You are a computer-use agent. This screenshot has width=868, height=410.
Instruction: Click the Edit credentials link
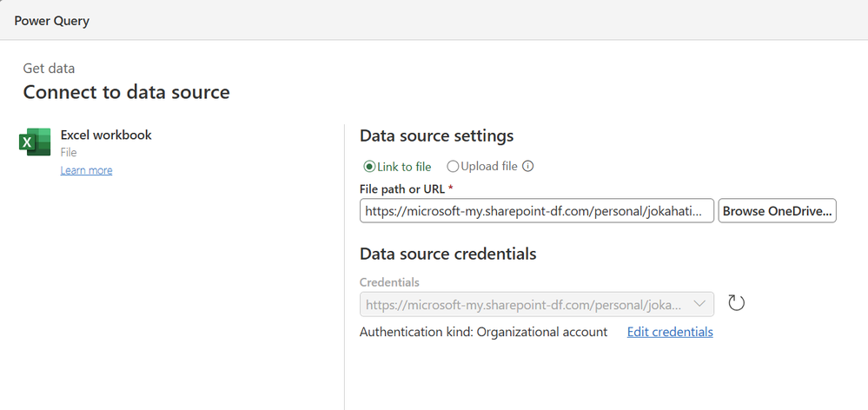pos(670,332)
